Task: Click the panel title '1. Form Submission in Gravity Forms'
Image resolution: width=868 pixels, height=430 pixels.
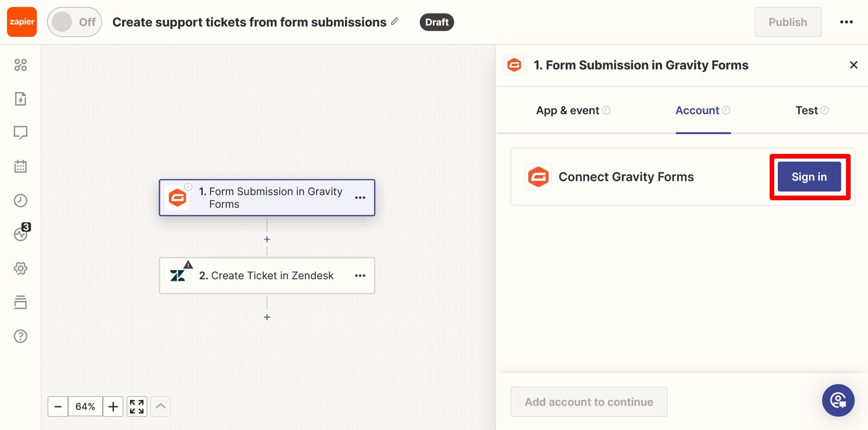Action: click(641, 65)
